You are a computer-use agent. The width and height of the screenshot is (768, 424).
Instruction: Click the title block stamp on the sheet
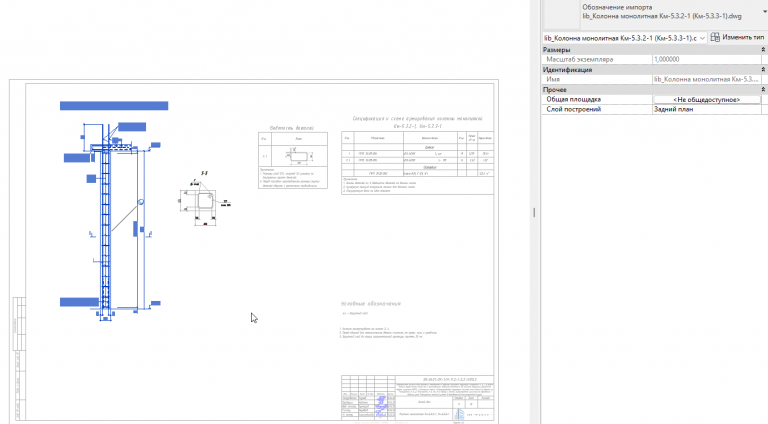(x=417, y=397)
